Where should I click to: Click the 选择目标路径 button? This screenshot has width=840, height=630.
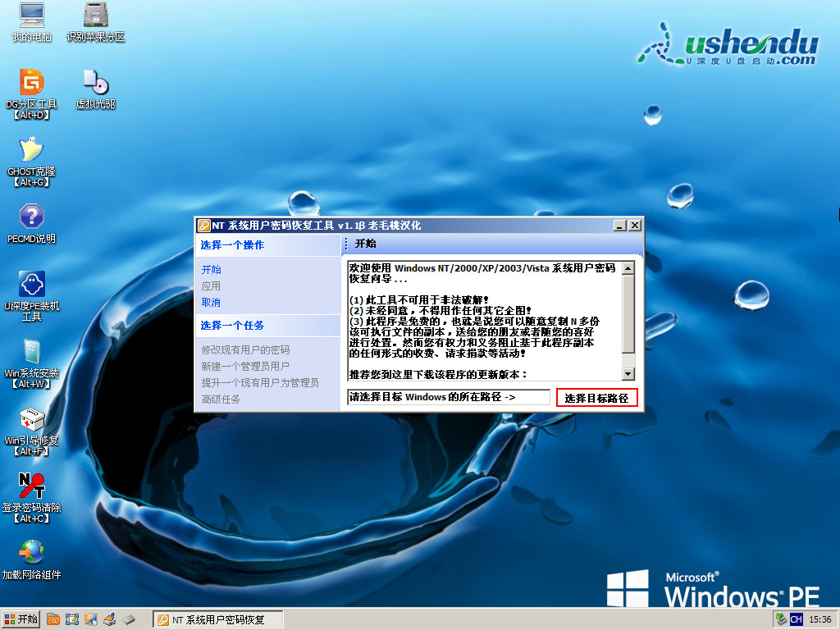pos(597,398)
